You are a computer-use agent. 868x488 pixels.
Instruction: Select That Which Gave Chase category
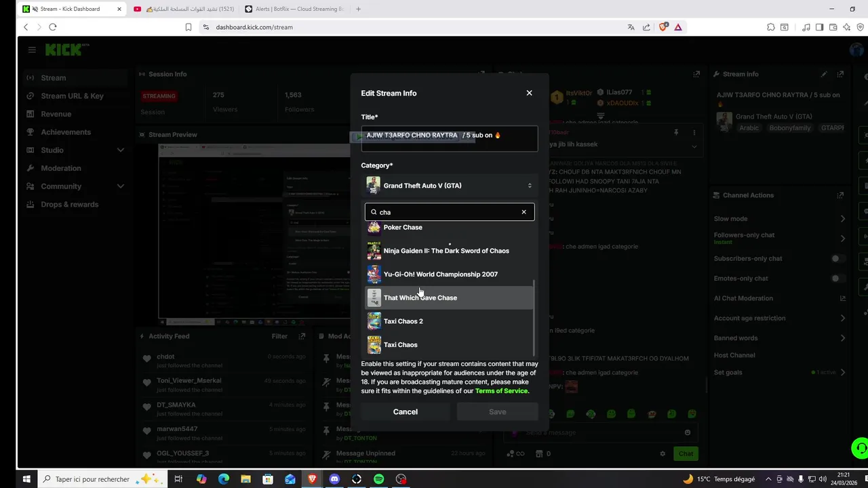coord(450,298)
